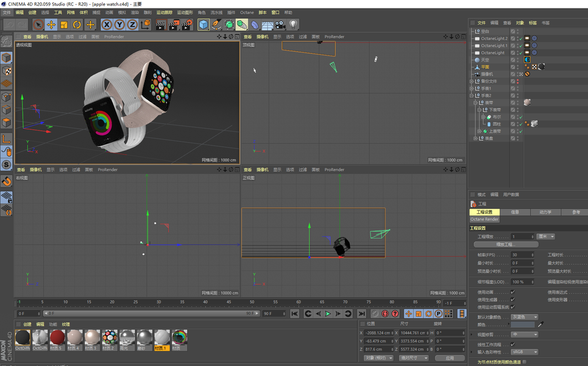The height and width of the screenshot is (366, 588).
Task: Toggle 线性工作流程 checkbox
Action: tap(512, 344)
